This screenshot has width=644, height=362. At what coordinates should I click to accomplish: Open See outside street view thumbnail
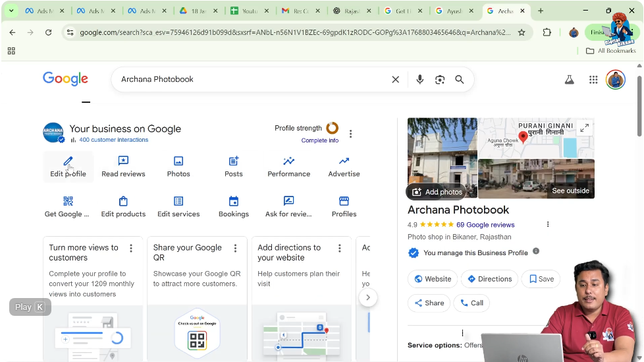tap(537, 179)
